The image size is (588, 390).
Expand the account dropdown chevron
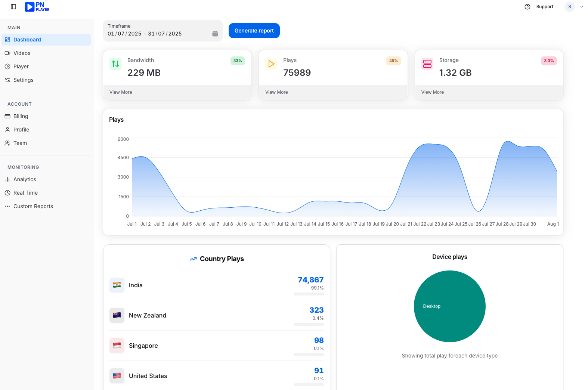[x=582, y=7]
